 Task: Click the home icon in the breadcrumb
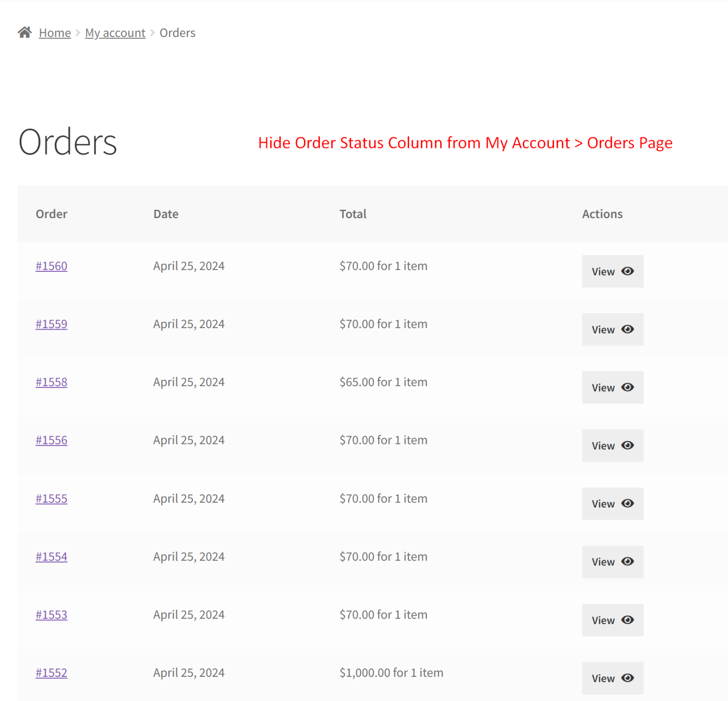coord(25,32)
